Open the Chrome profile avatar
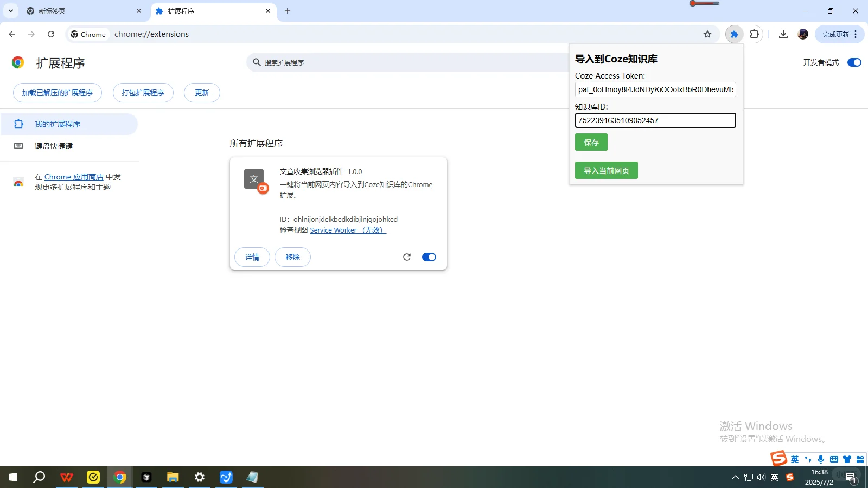Image resolution: width=868 pixels, height=488 pixels. click(803, 34)
